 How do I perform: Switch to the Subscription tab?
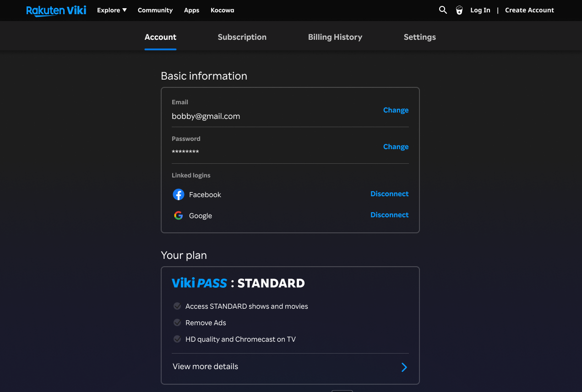(x=242, y=37)
